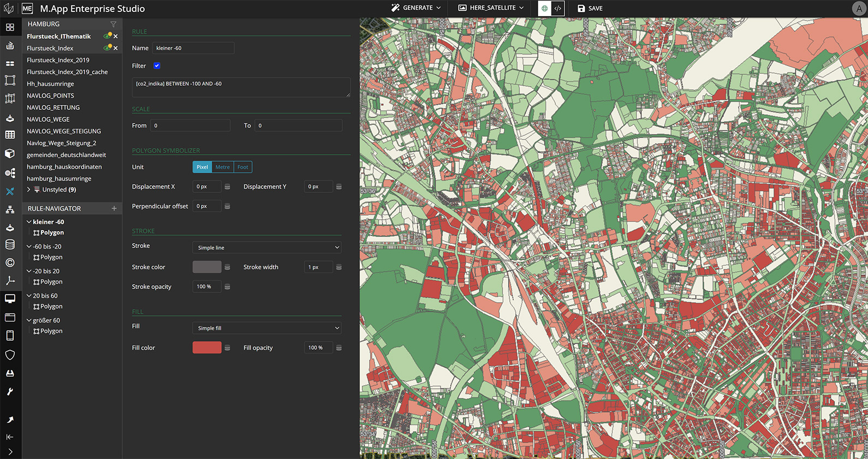Collapse the kleiner -60 rule
The image size is (868, 459).
click(29, 222)
